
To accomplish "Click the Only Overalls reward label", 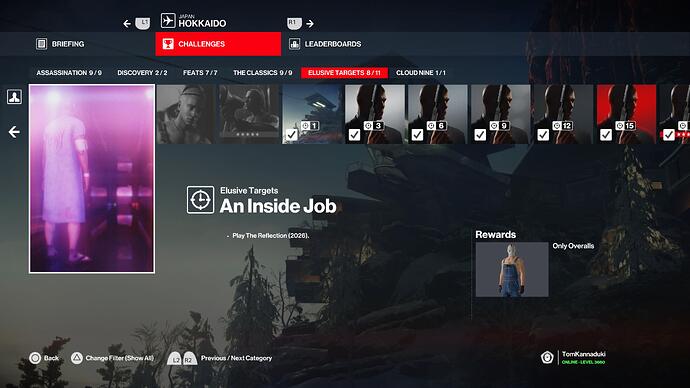I will (x=573, y=246).
